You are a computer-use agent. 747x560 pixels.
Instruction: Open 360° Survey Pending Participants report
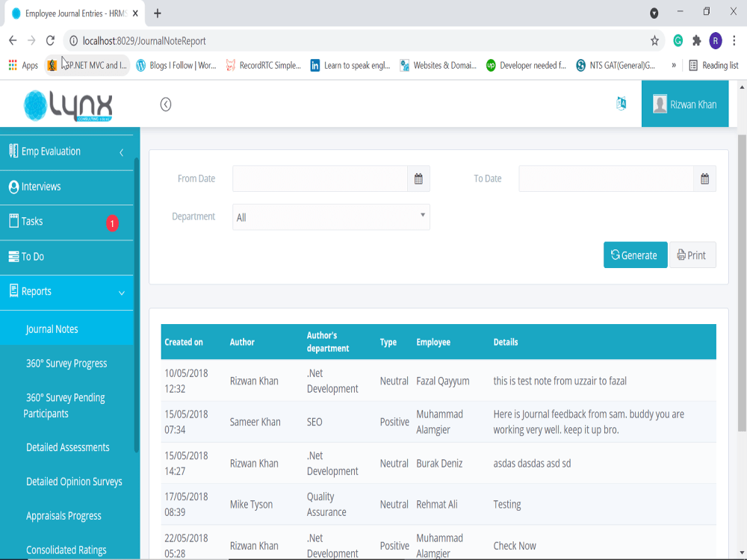64,405
